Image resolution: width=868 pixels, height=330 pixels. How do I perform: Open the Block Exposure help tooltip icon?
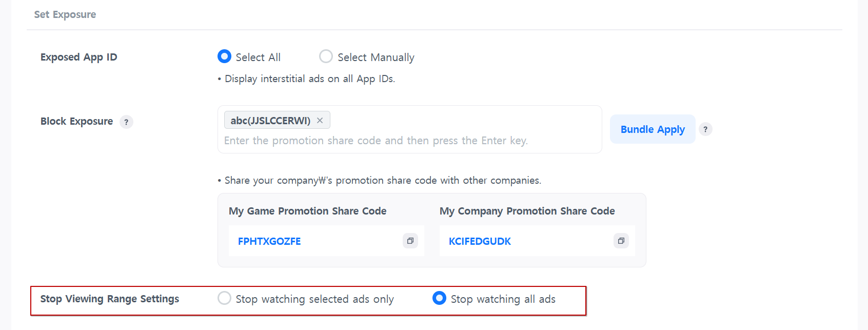(x=126, y=122)
